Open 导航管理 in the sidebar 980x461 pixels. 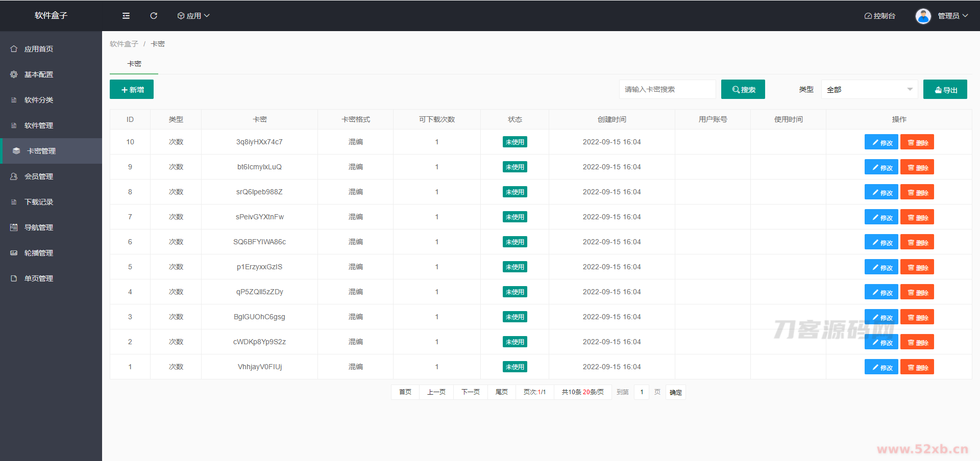(x=39, y=227)
